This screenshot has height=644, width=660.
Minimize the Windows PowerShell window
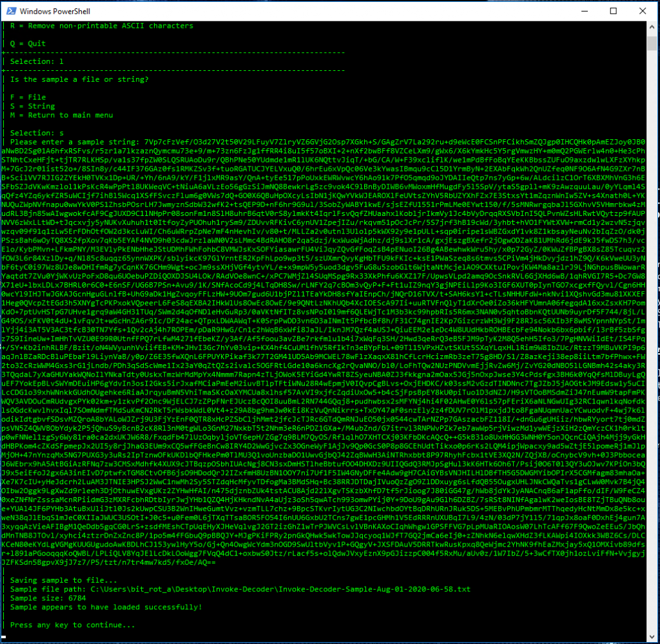click(x=584, y=11)
